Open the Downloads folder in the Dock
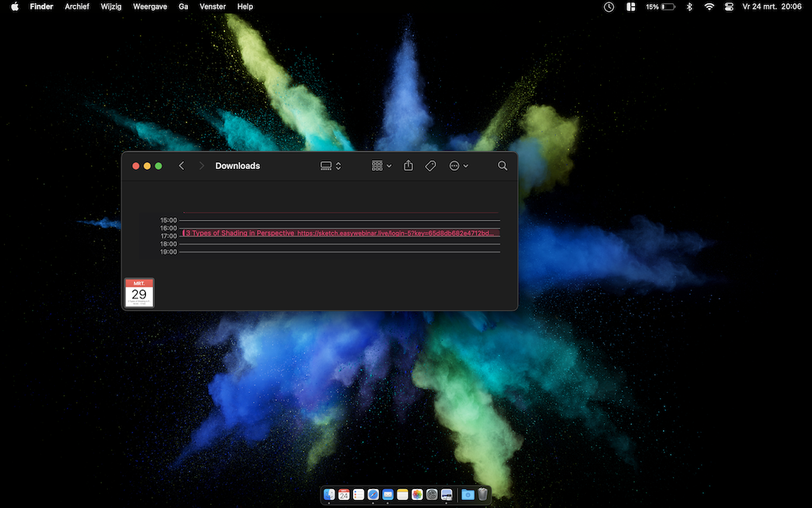 [x=468, y=495]
